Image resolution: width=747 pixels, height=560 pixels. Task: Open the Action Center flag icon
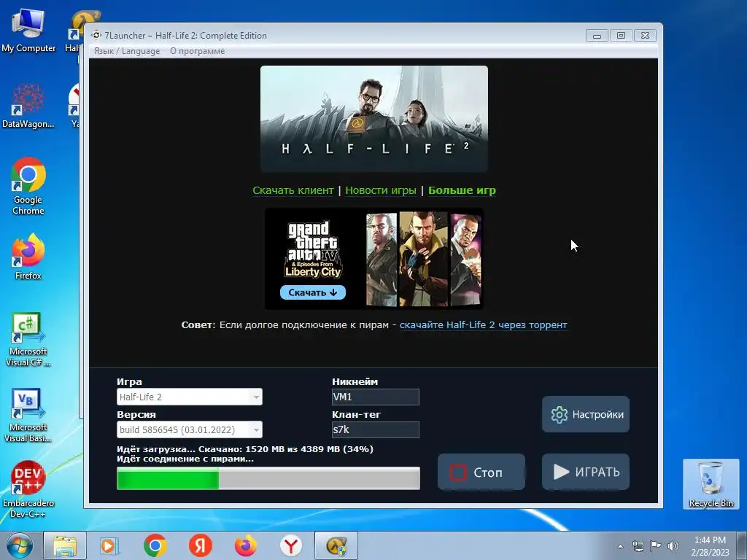(656, 546)
